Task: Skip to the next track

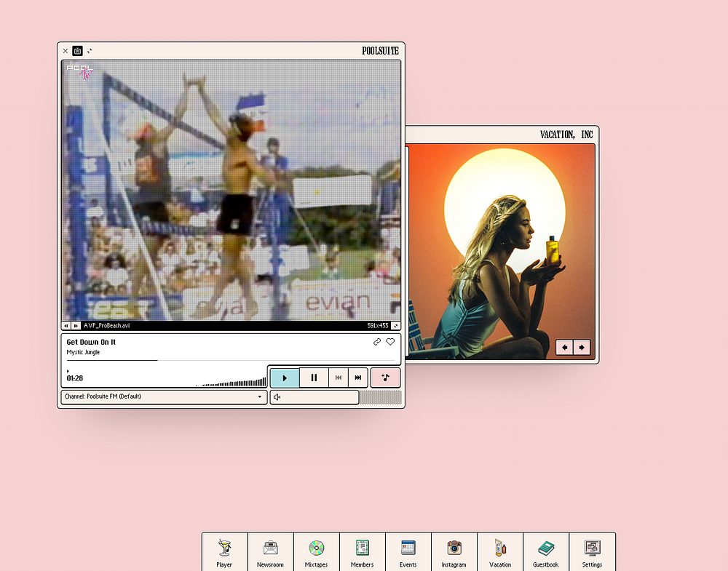Action: coord(358,378)
